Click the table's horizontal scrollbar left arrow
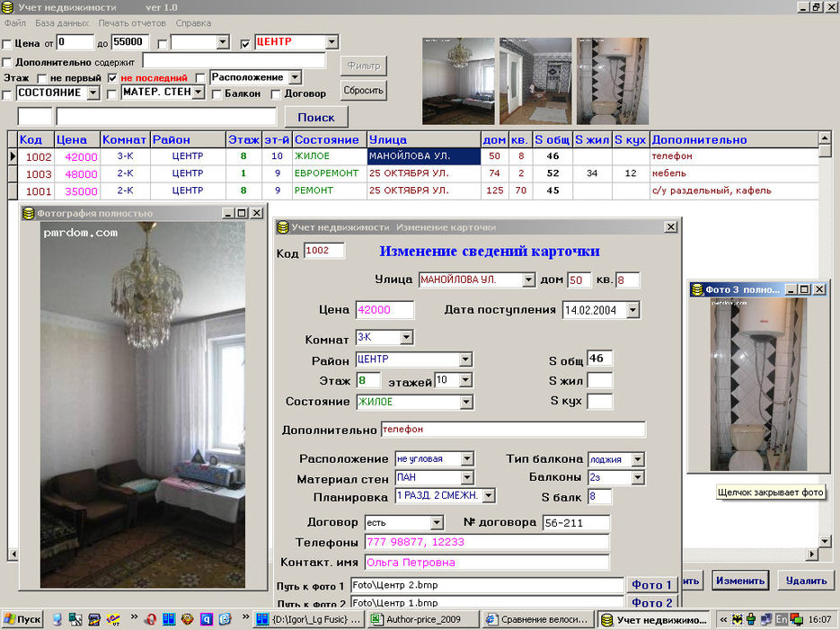This screenshot has width=840, height=630. [x=13, y=554]
